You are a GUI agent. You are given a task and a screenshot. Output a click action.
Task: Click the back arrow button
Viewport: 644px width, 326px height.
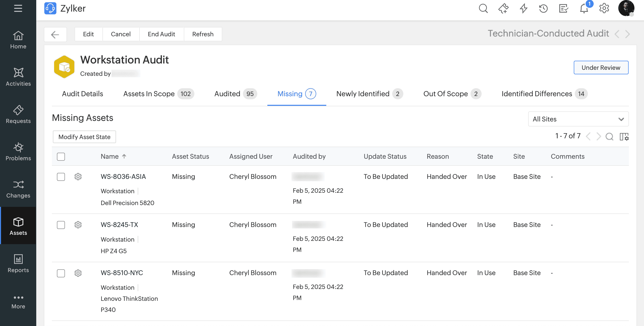click(55, 34)
